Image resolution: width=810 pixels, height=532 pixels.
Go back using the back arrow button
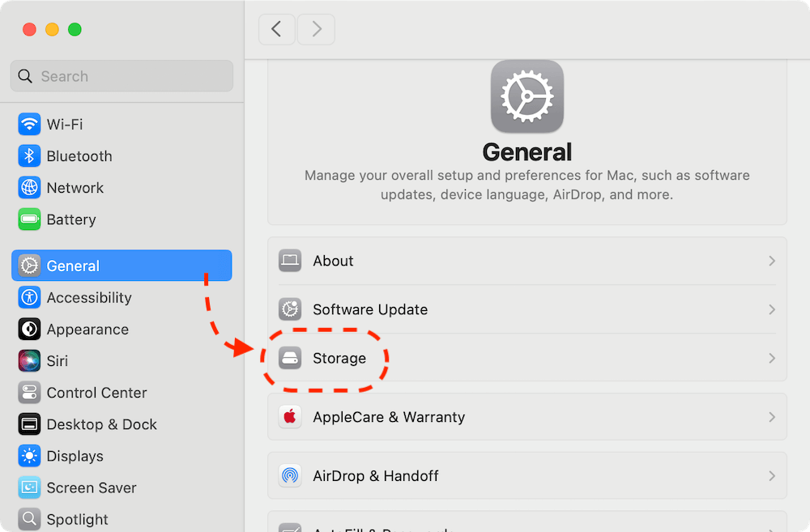click(277, 29)
